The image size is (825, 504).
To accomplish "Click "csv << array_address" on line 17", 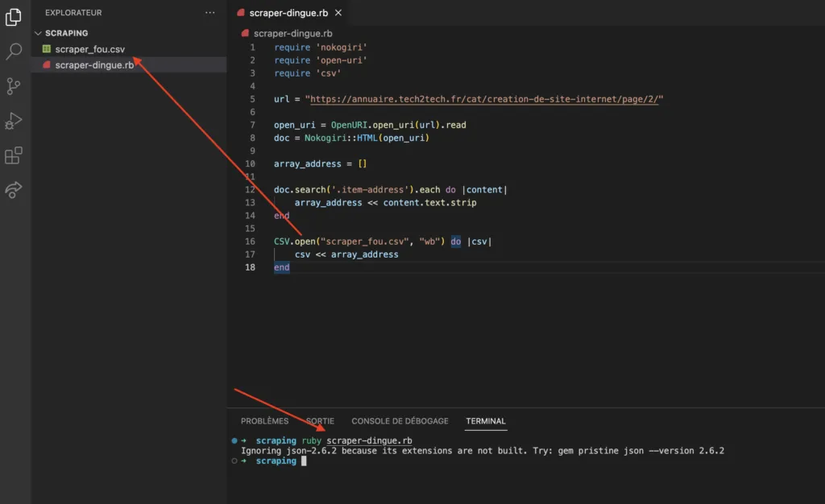I will point(346,254).
